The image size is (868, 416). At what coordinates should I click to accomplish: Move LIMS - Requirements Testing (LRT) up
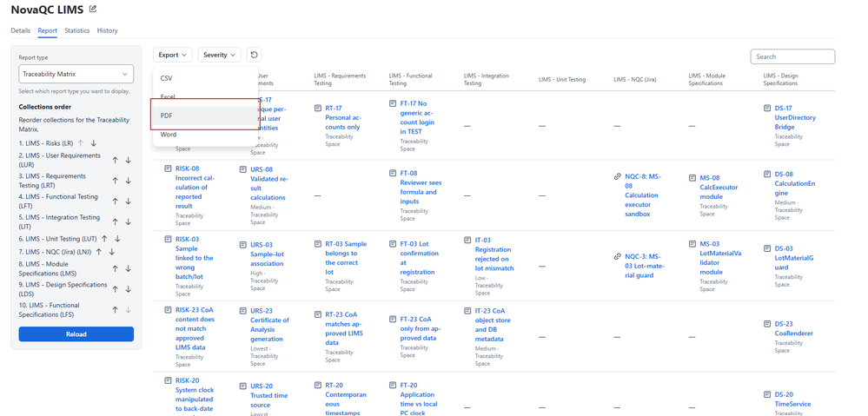tap(116, 181)
